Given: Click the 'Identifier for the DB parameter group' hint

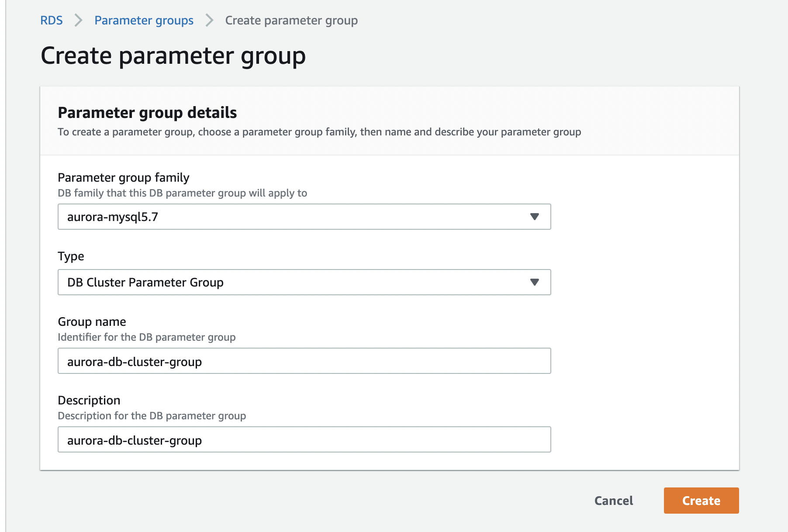Looking at the screenshot, I should (147, 337).
